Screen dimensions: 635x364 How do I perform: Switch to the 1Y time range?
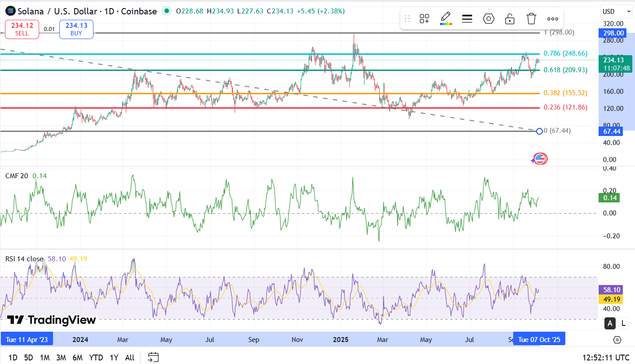(x=113, y=357)
